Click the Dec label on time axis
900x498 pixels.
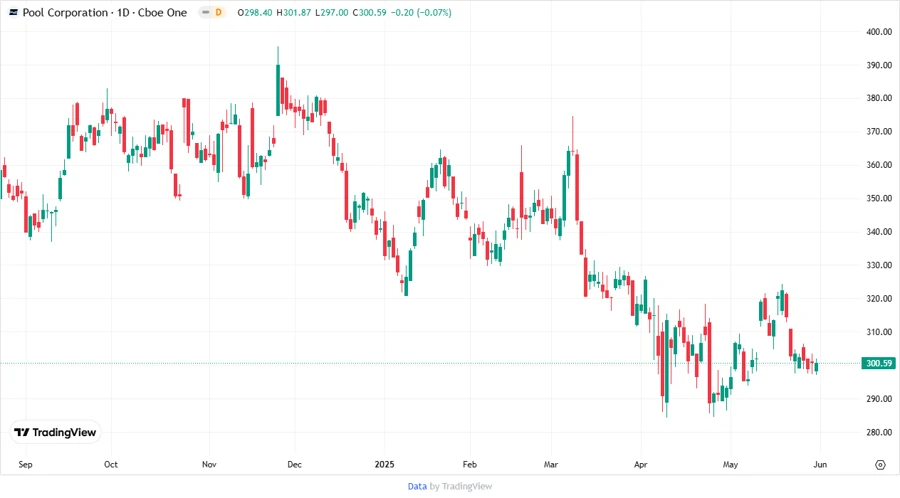pyautogui.click(x=294, y=465)
